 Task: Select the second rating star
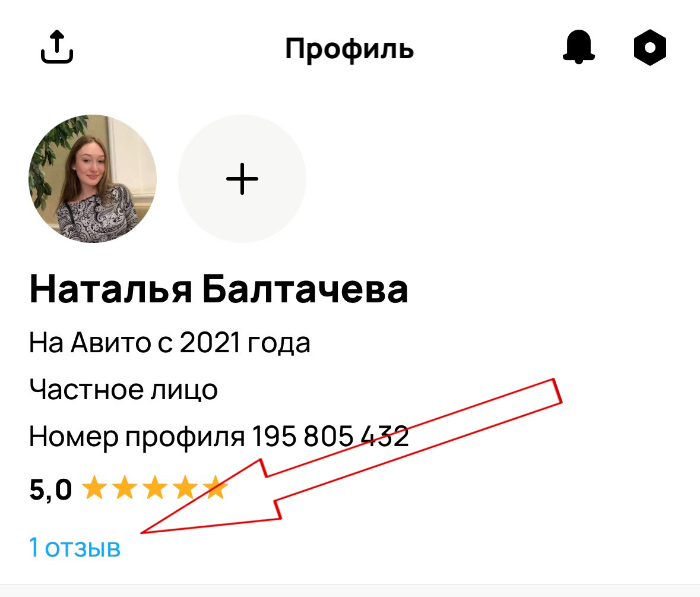[x=125, y=487]
